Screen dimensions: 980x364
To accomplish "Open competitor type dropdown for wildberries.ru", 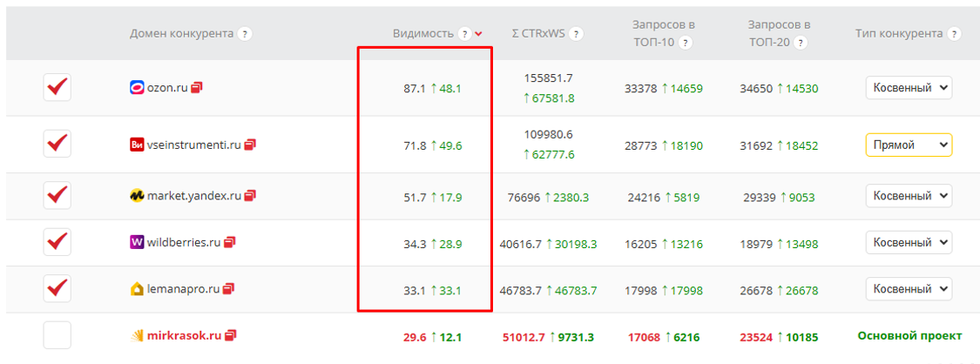I will click(x=909, y=241).
